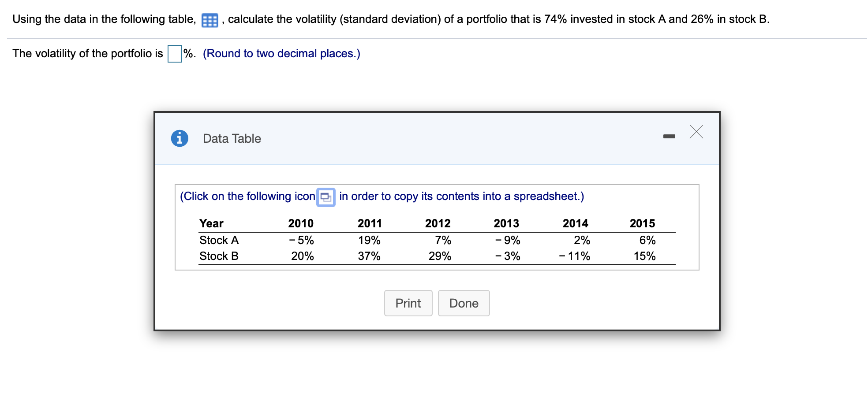This screenshot has height=393, width=868.
Task: Click the Stock B row label
Action: coord(219,256)
